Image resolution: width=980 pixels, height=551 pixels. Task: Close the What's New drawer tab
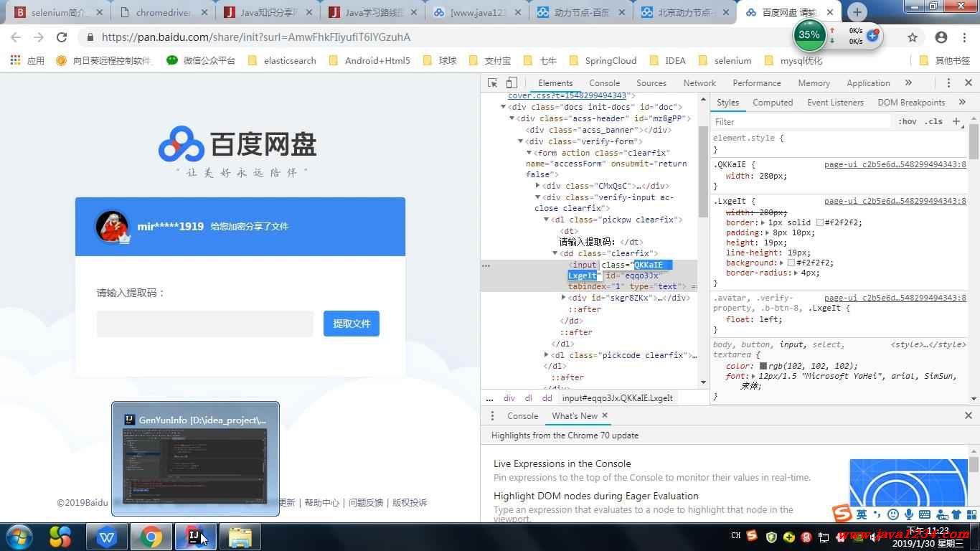605,415
